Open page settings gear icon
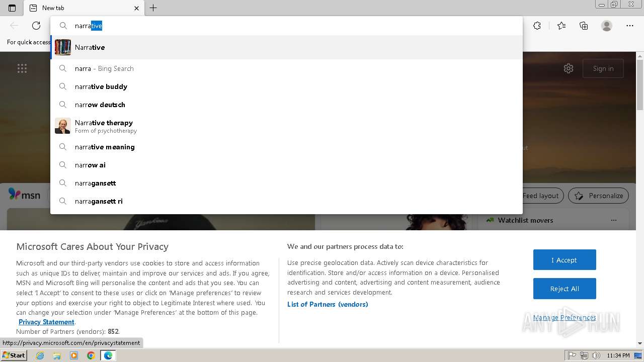 (569, 68)
